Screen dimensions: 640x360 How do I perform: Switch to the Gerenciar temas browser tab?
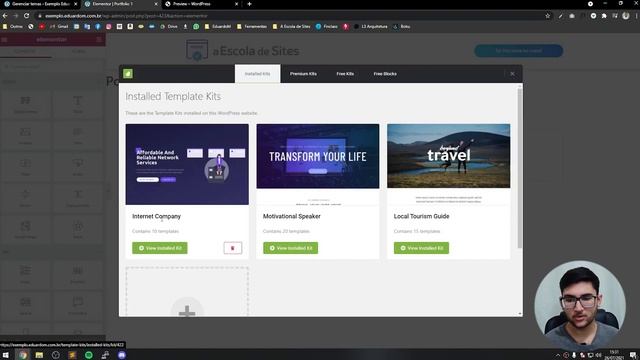pos(40,4)
